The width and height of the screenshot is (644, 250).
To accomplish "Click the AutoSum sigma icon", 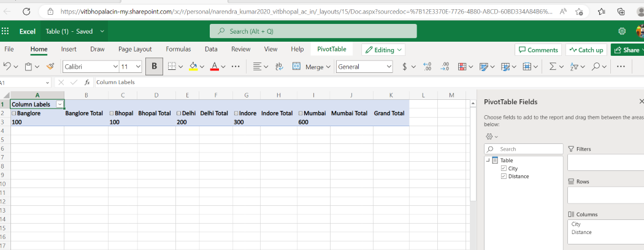I will pos(553,66).
